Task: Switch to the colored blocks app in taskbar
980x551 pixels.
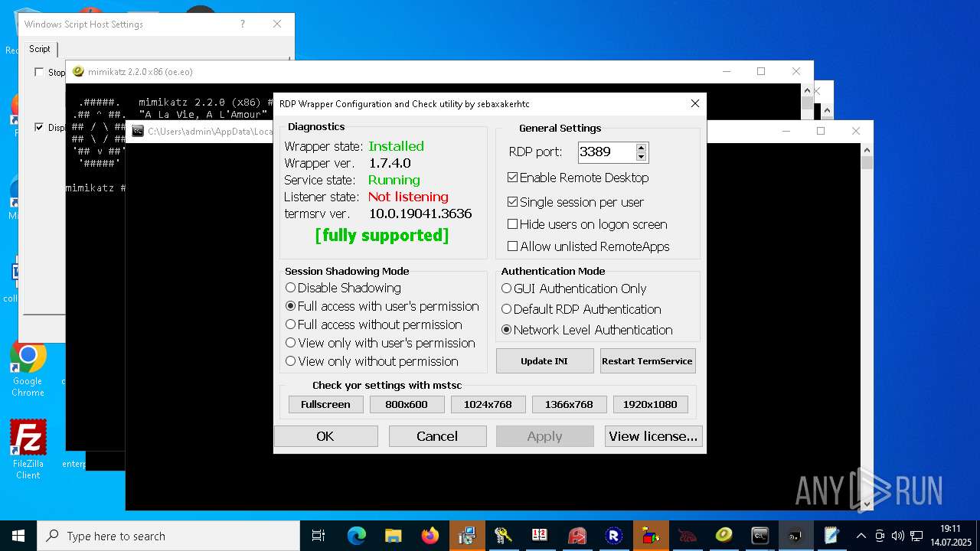Action: tap(651, 536)
